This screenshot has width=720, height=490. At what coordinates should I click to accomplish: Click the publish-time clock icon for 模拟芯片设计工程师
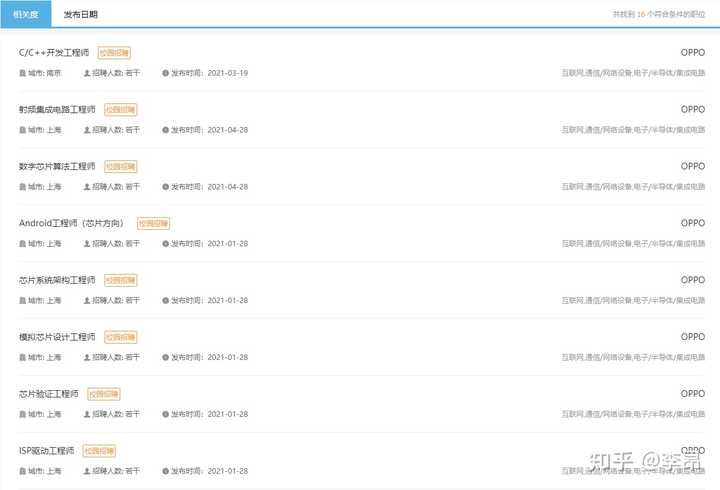tap(165, 357)
